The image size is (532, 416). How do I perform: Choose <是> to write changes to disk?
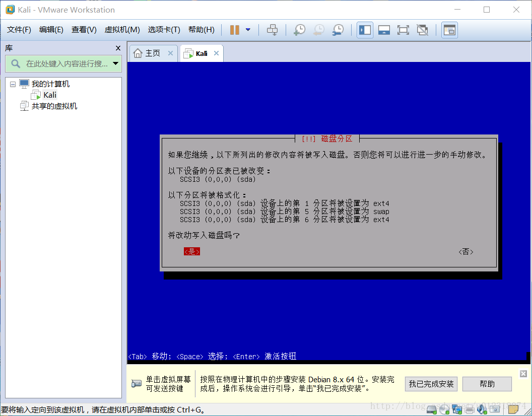[x=192, y=251]
